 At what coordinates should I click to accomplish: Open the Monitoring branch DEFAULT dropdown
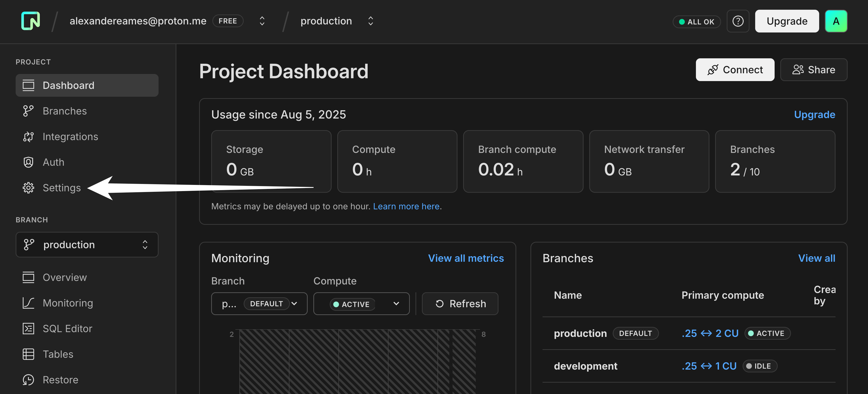(259, 304)
